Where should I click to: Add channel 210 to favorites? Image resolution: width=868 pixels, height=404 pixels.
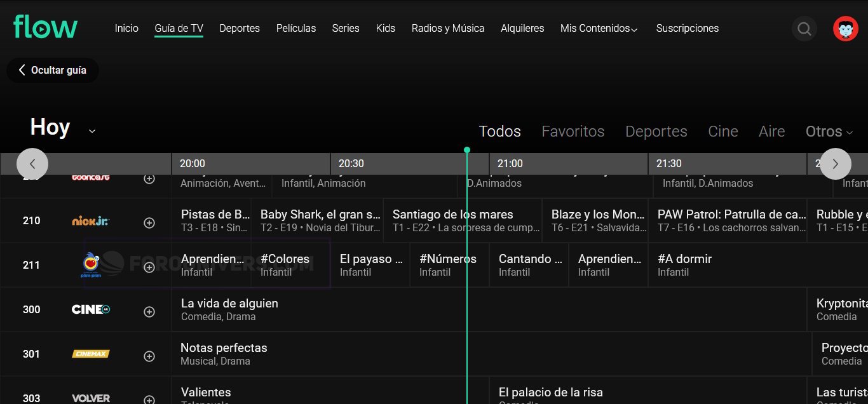149,223
